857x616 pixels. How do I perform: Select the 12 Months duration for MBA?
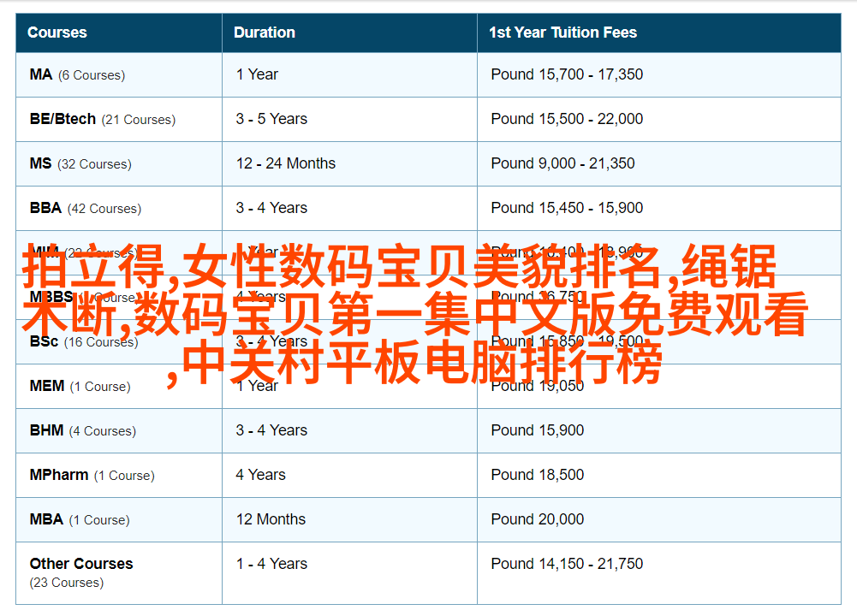click(271, 519)
